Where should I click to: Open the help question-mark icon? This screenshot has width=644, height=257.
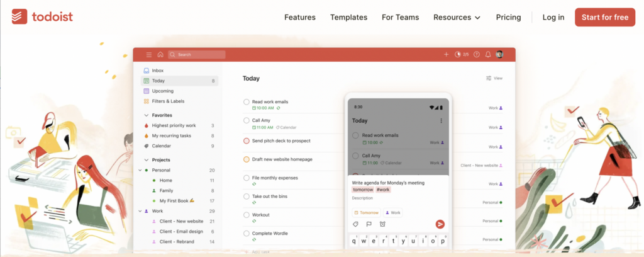[x=477, y=54]
